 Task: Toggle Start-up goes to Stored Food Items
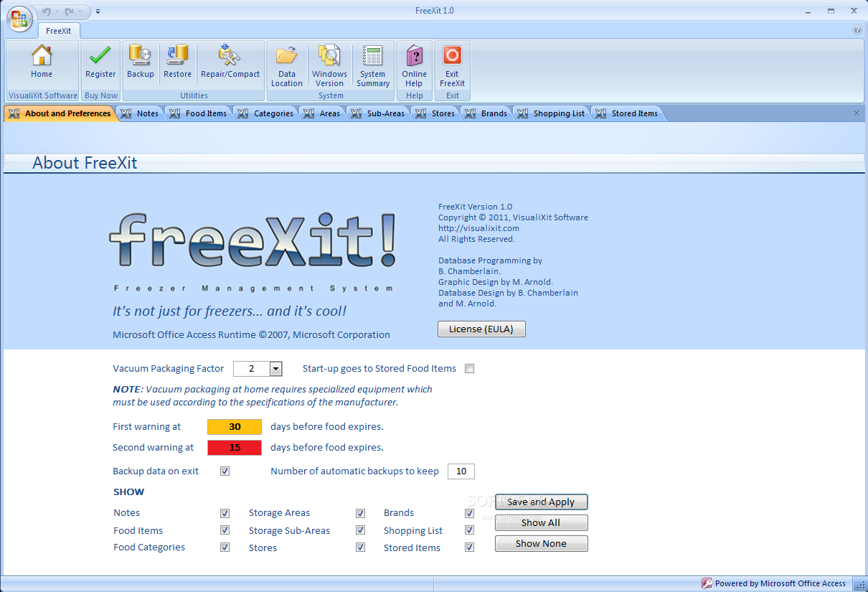(x=470, y=369)
